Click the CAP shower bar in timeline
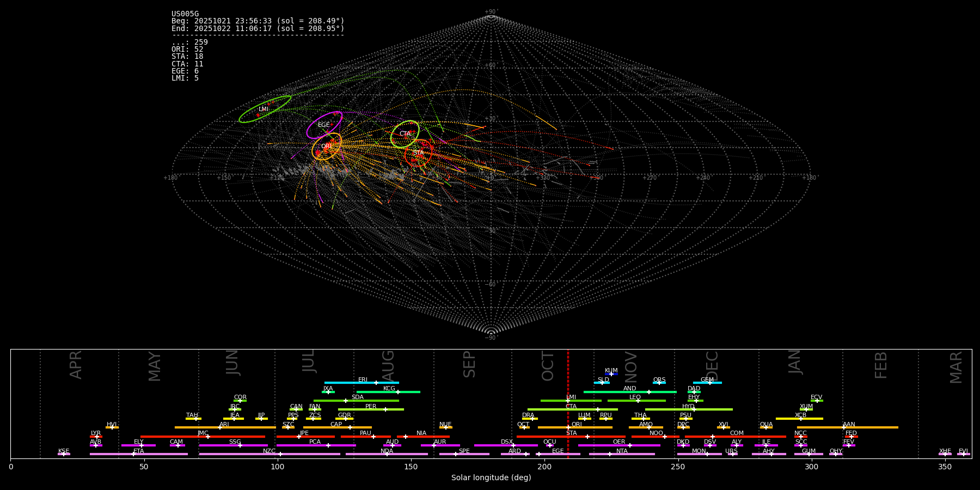The height and width of the screenshot is (490, 980). (x=338, y=427)
